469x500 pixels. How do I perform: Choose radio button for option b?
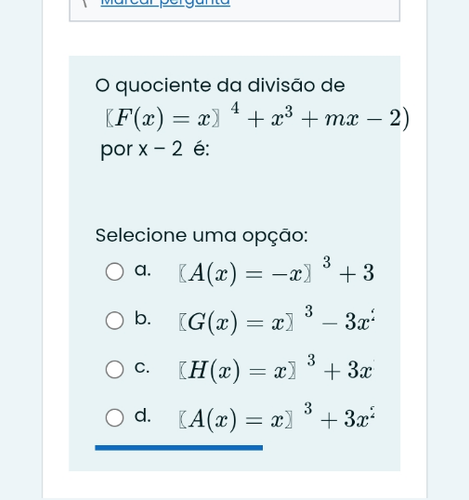[x=115, y=321]
